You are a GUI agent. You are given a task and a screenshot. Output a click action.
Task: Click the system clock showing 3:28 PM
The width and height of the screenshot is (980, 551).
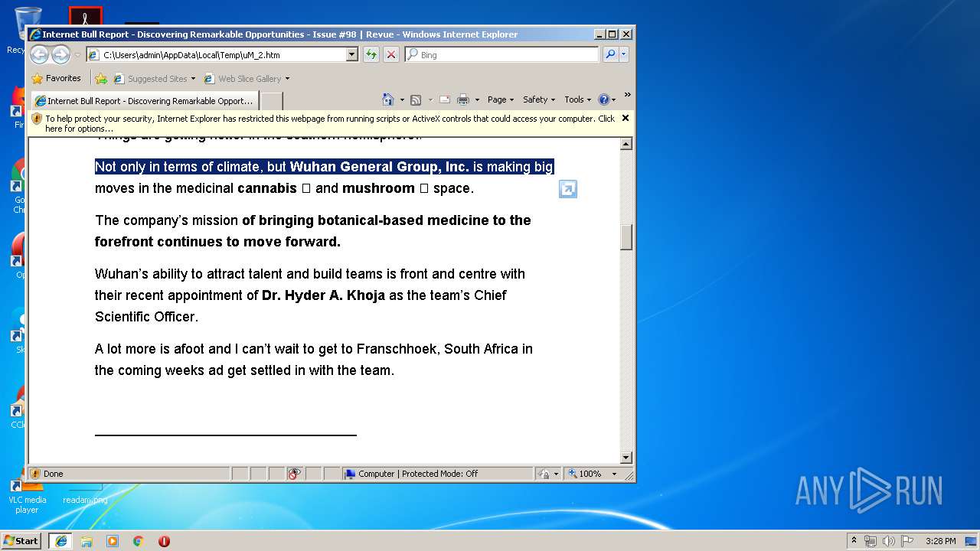[940, 541]
